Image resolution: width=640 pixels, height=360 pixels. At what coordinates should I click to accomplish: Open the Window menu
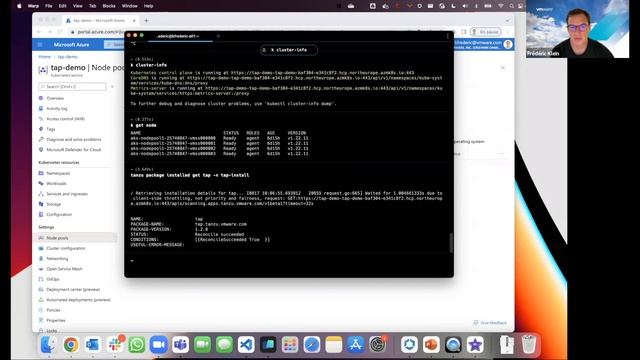tap(130, 6)
